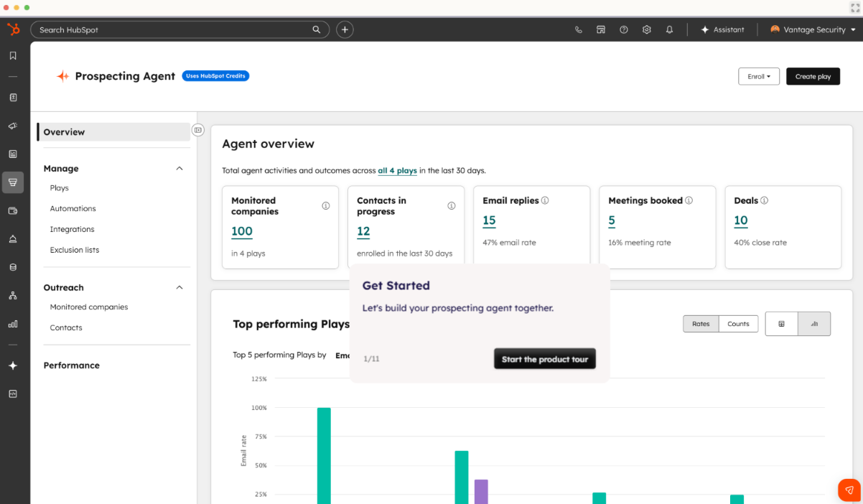Open the Automation hierarchy icon

point(13,295)
